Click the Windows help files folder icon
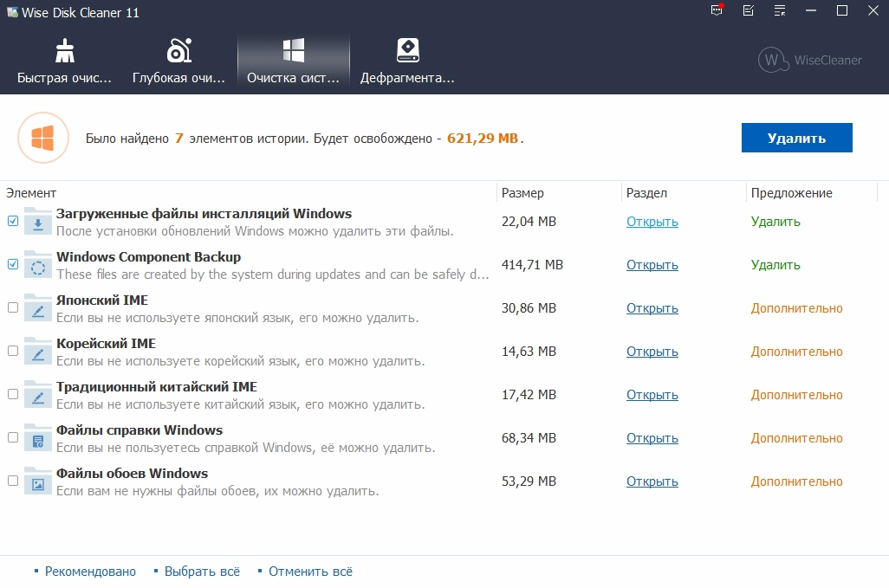 pos(38,438)
